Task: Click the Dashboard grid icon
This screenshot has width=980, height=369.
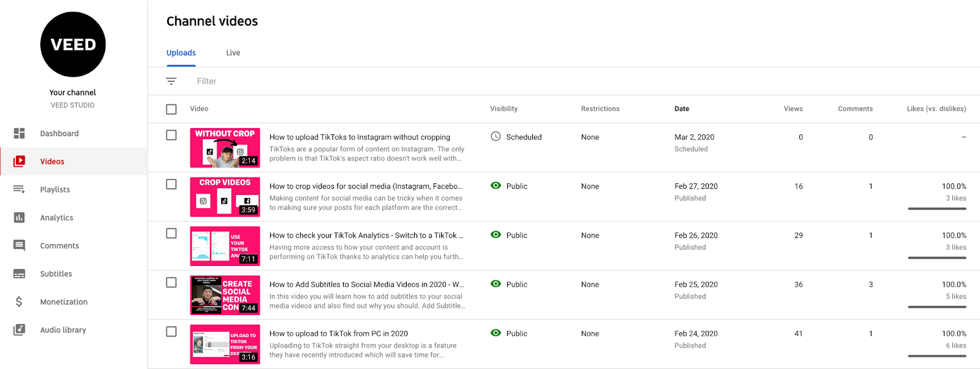Action: pos(19,133)
